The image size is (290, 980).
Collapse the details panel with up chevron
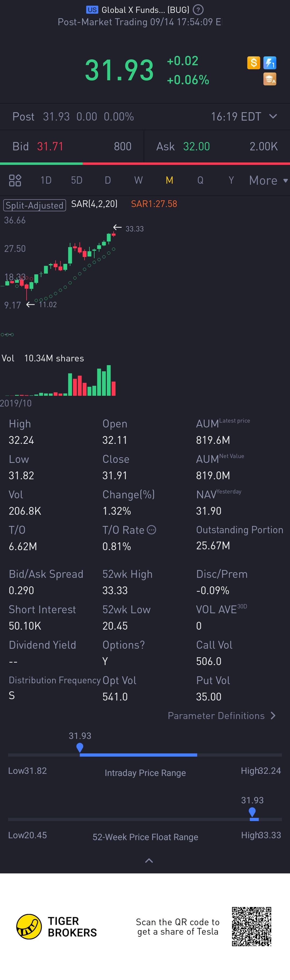click(x=149, y=861)
